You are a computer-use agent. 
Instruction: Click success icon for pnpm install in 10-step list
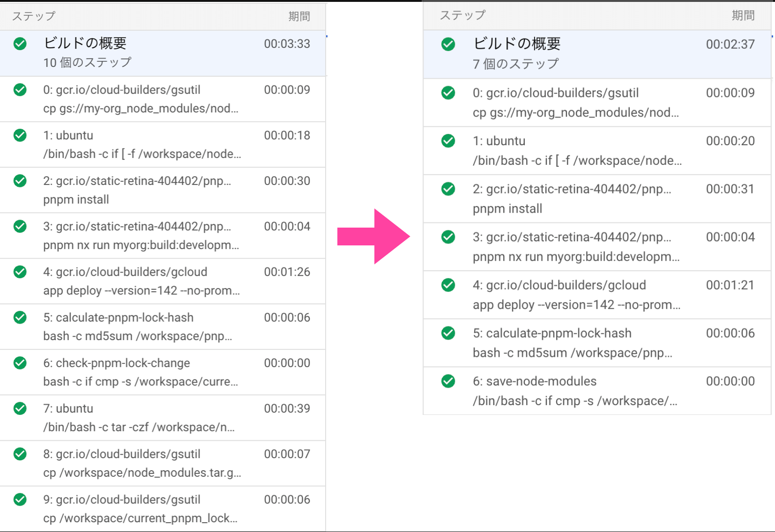(20, 180)
